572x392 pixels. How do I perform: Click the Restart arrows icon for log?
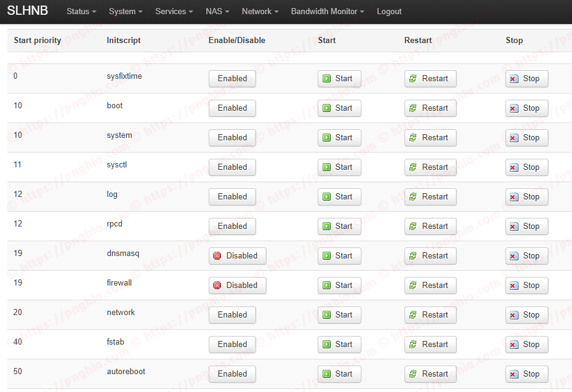point(413,197)
